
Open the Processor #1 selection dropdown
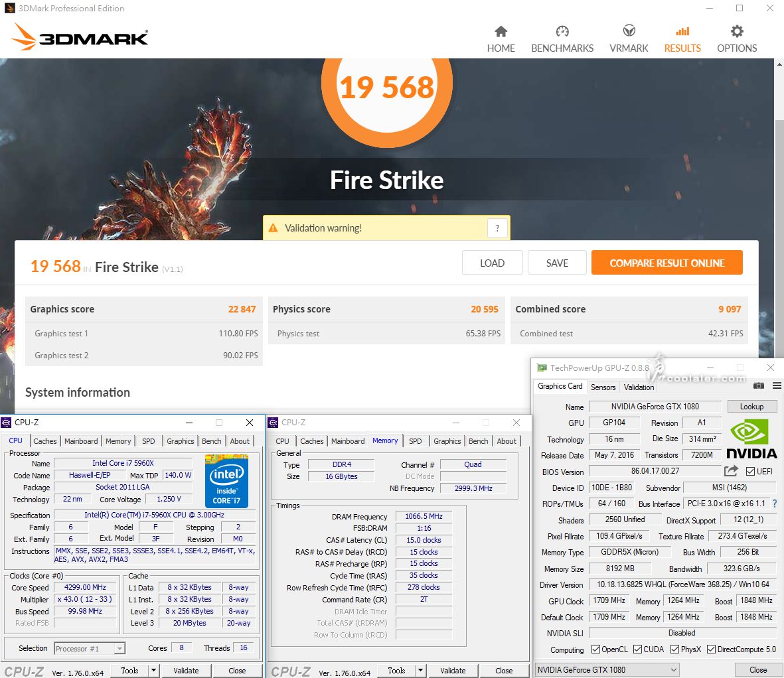[90, 649]
